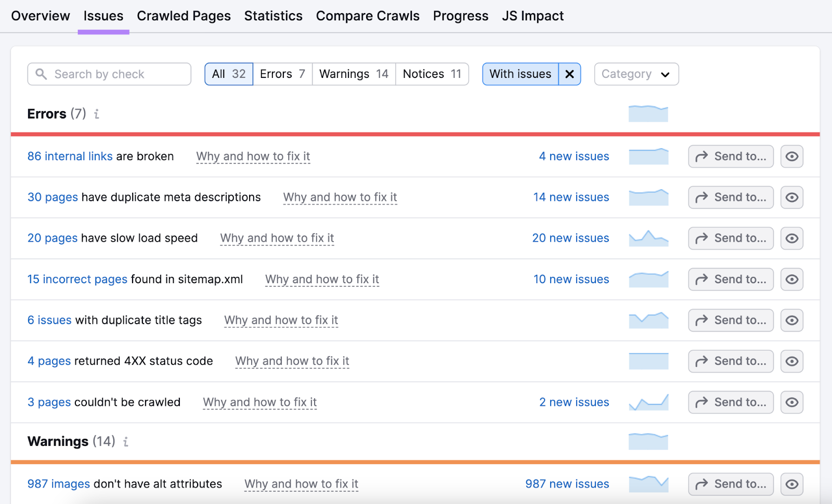Switch to the Crawled Pages tab
The height and width of the screenshot is (504, 832).
click(x=184, y=16)
